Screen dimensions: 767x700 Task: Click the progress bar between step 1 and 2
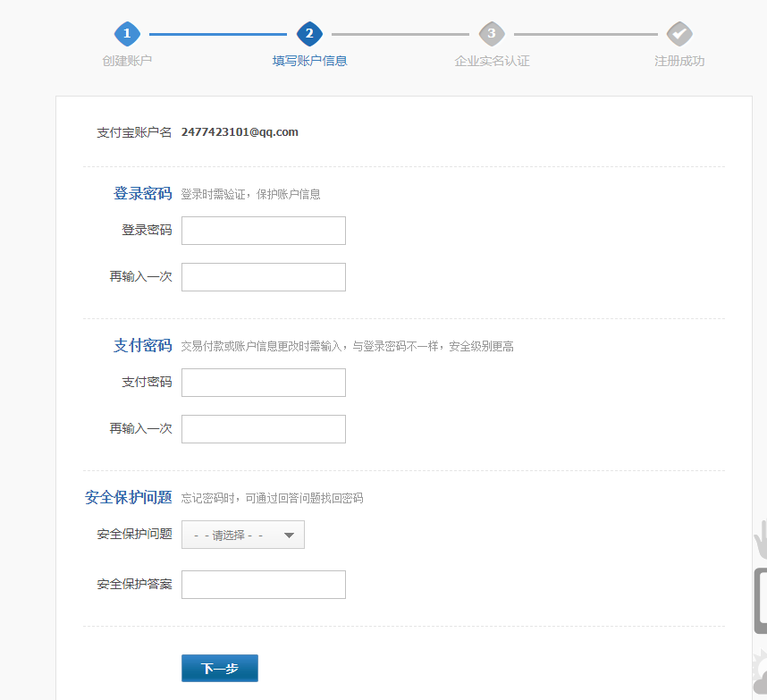click(218, 33)
